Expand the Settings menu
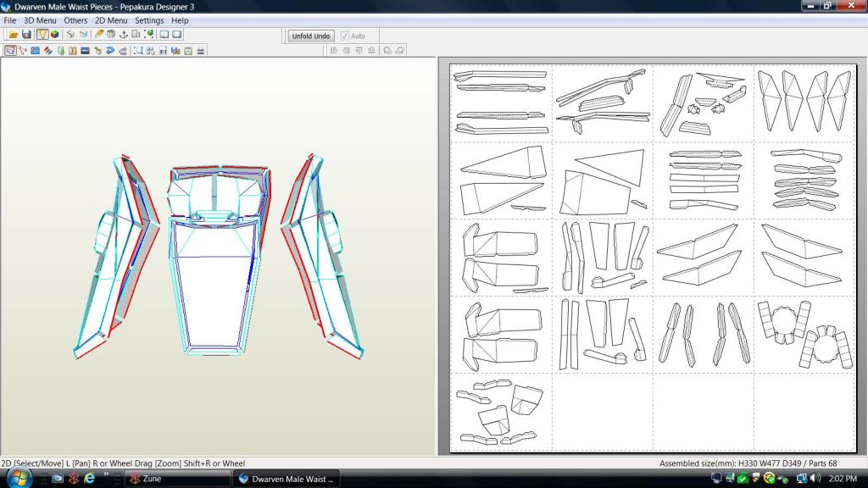 tap(149, 20)
